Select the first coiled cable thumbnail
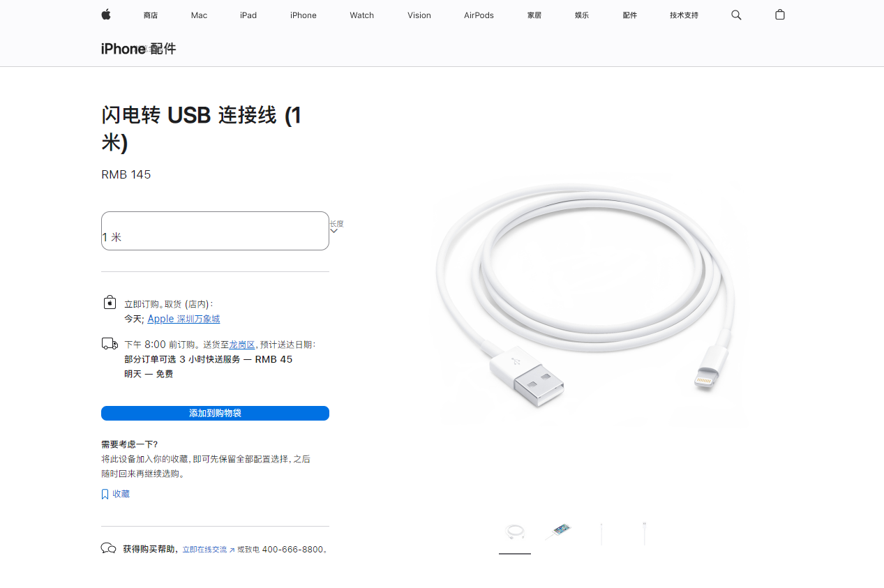The height and width of the screenshot is (588, 884). point(515,534)
